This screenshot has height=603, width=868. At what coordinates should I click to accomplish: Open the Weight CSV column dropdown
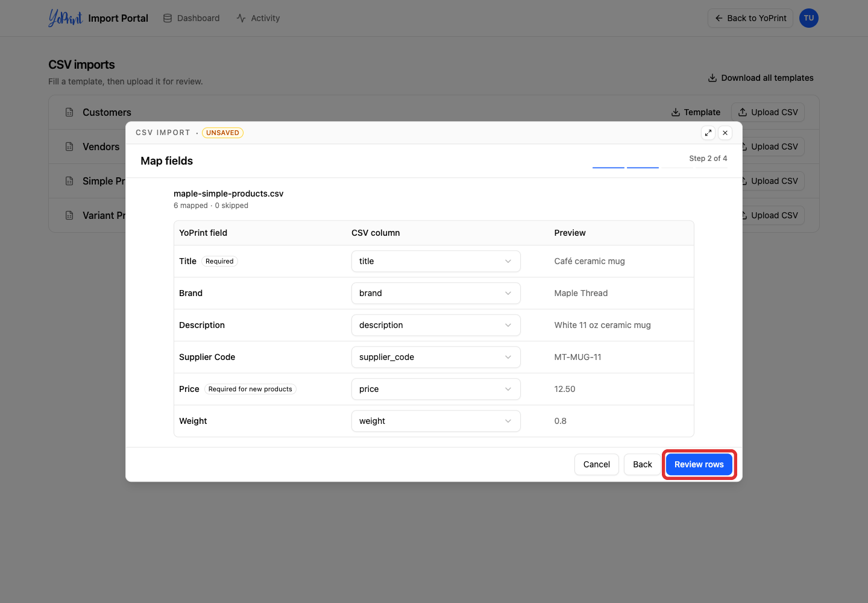point(436,421)
